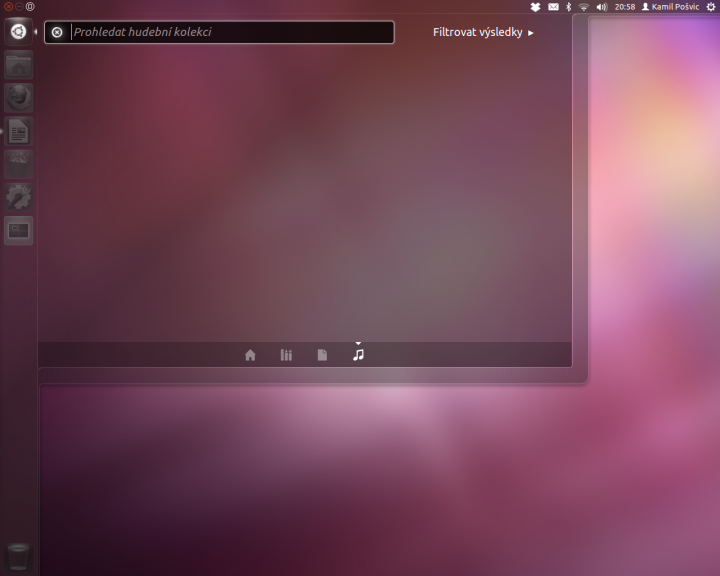The width and height of the screenshot is (720, 576).
Task: Open the Dropbox indicator
Action: click(535, 7)
